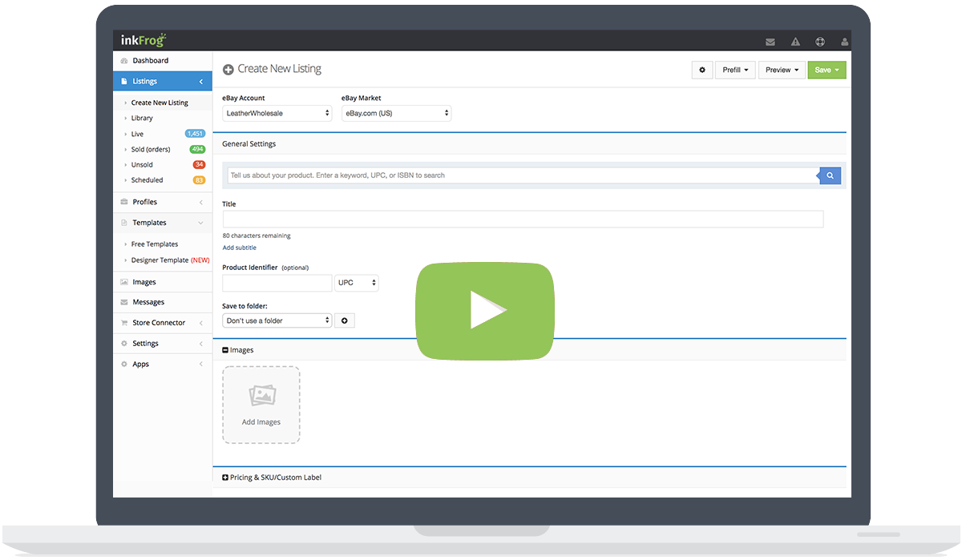Open the eBay Account dropdown
The width and height of the screenshot is (962, 560).
(x=277, y=113)
